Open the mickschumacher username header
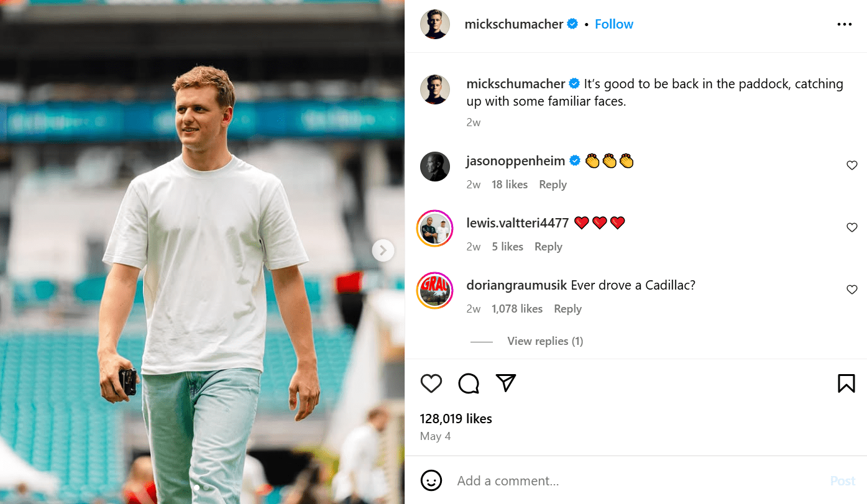867x504 pixels. tap(516, 24)
